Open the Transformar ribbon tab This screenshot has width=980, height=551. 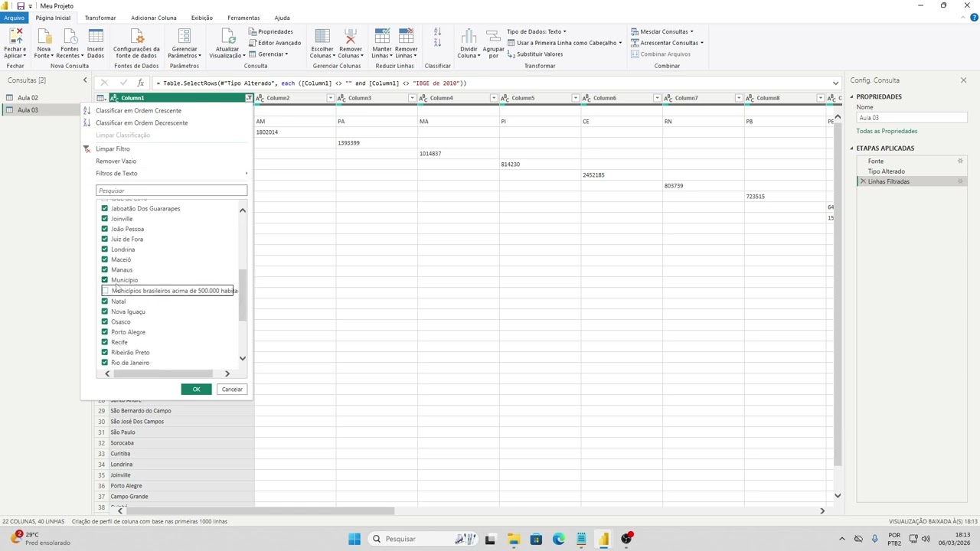[x=100, y=18]
